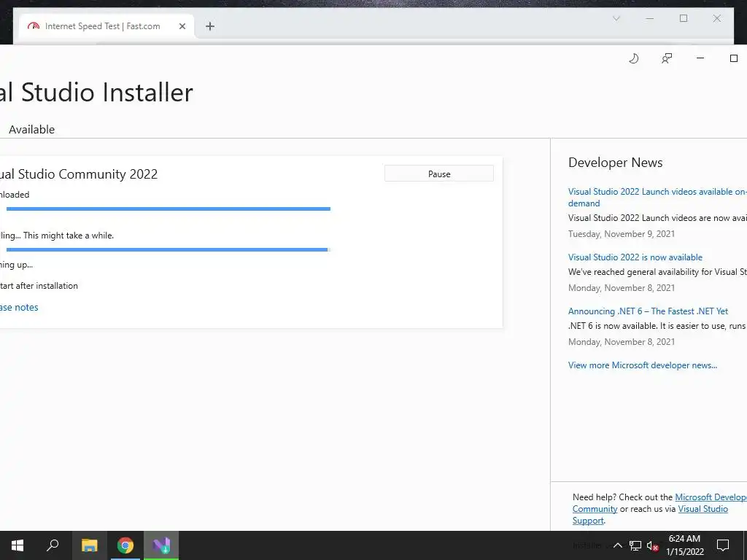Image resolution: width=747 pixels, height=560 pixels.
Task: Click the installing progress bar
Action: 169,249
